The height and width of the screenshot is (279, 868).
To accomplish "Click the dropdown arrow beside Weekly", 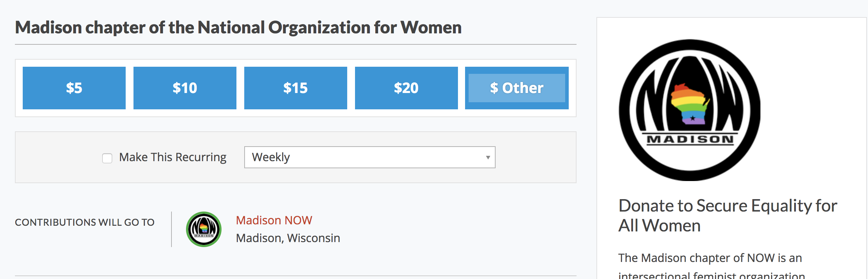I will (x=488, y=157).
